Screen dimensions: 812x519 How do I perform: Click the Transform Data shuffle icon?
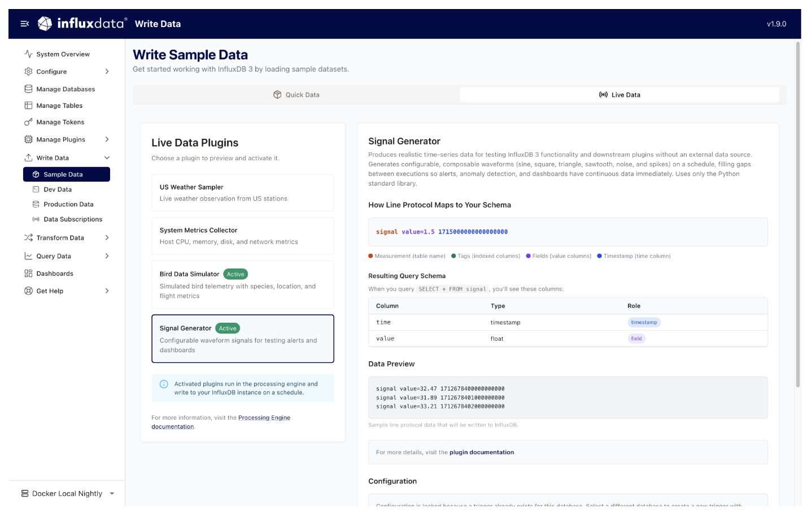28,237
